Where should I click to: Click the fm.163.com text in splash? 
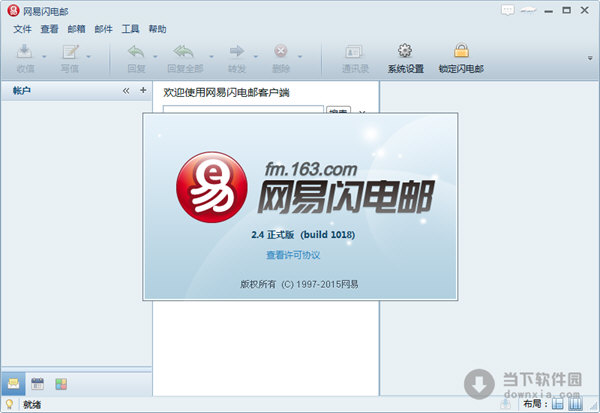311,169
